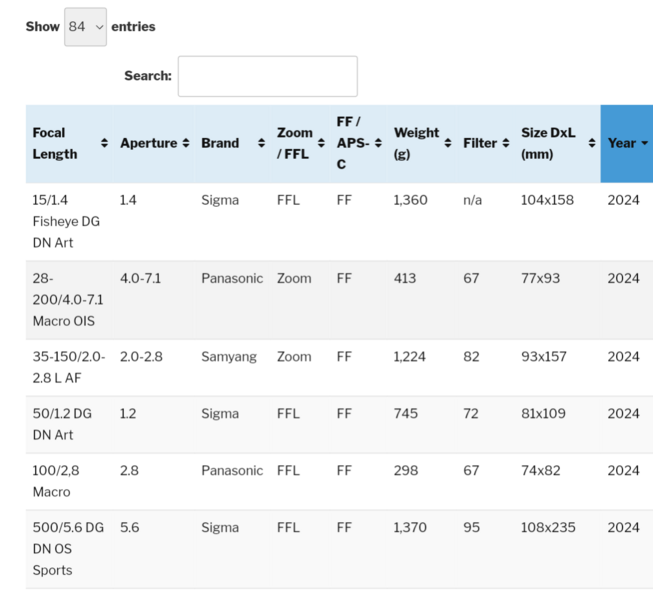Click the Year column header
This screenshot has width=653, height=600.
(x=621, y=144)
